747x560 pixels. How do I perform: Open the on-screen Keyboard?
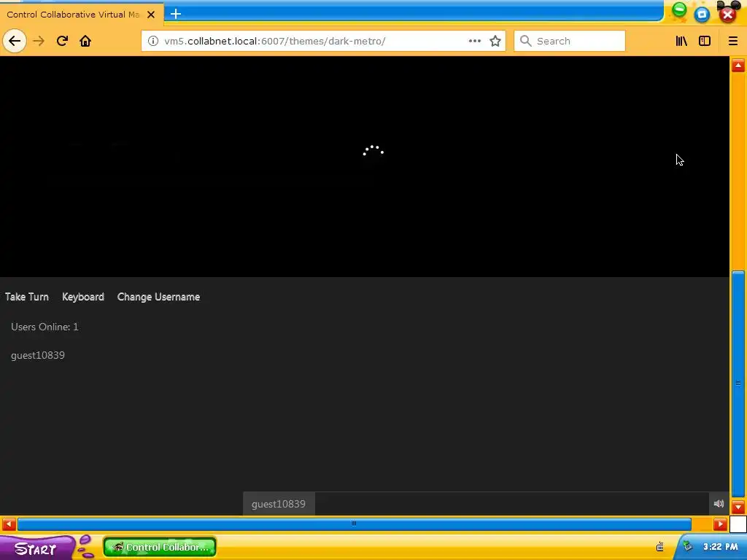point(83,297)
